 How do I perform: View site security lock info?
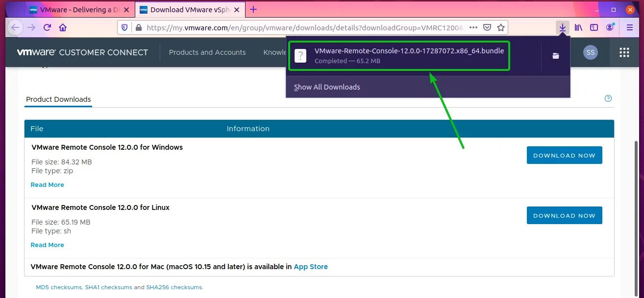click(138, 28)
